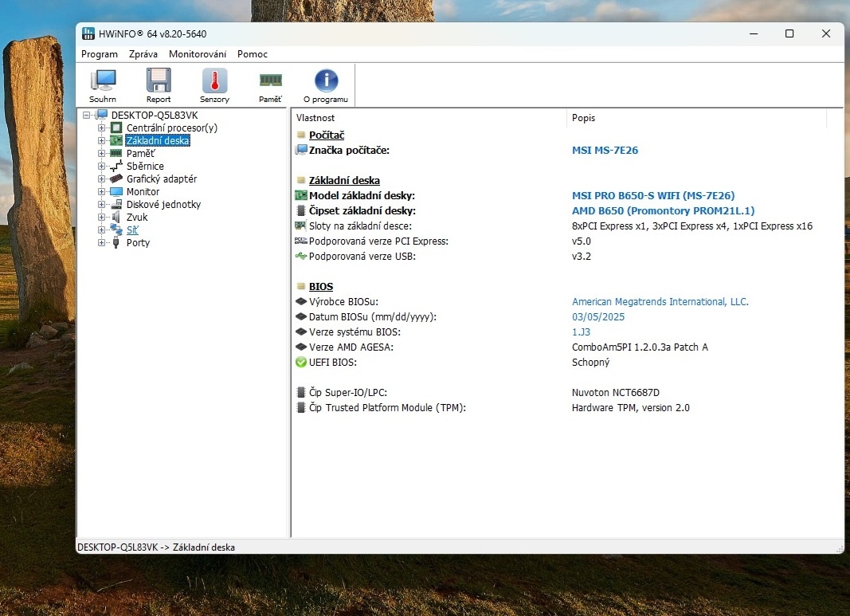The height and width of the screenshot is (616, 850).
Task: Expand the Paměť tree node
Action: pos(101,154)
